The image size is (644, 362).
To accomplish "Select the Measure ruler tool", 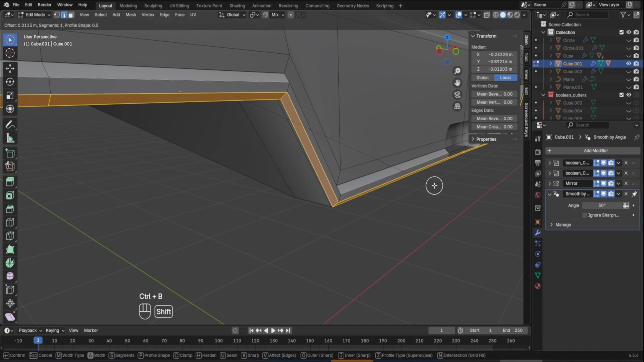I will (x=10, y=138).
